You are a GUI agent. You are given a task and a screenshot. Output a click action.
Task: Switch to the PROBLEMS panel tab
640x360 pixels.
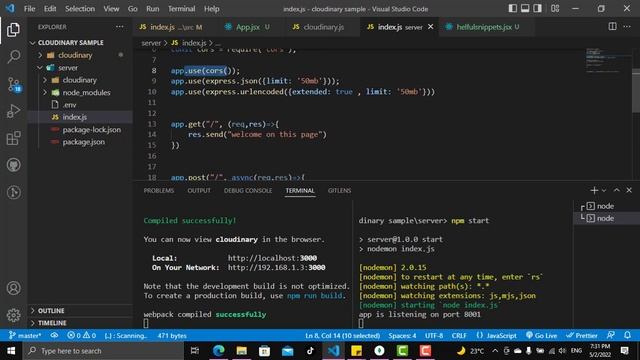[x=159, y=191]
